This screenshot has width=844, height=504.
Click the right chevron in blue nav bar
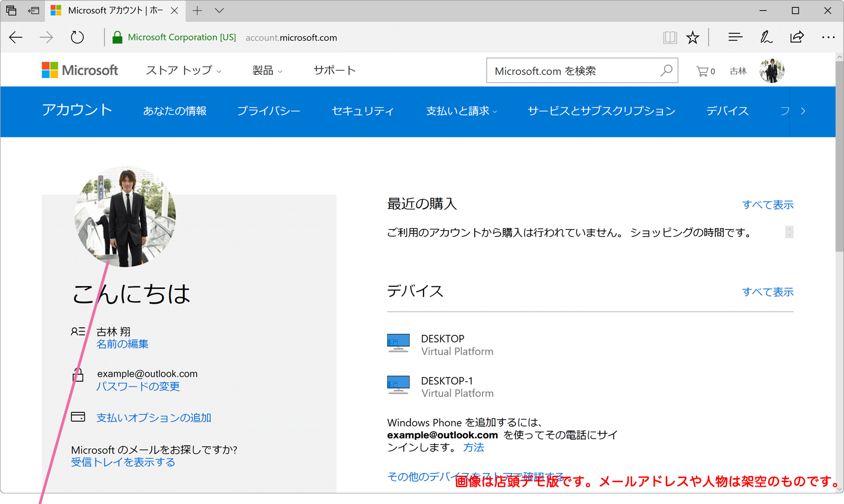(x=803, y=111)
